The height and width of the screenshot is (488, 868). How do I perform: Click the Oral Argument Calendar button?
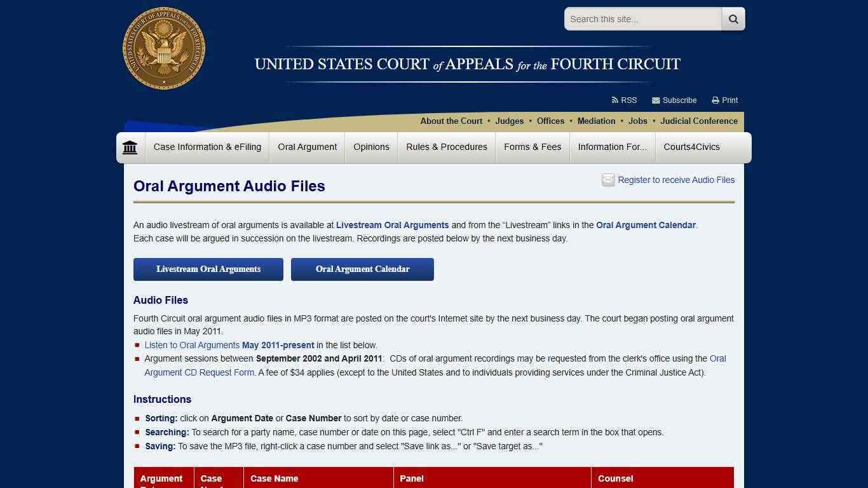pos(362,269)
